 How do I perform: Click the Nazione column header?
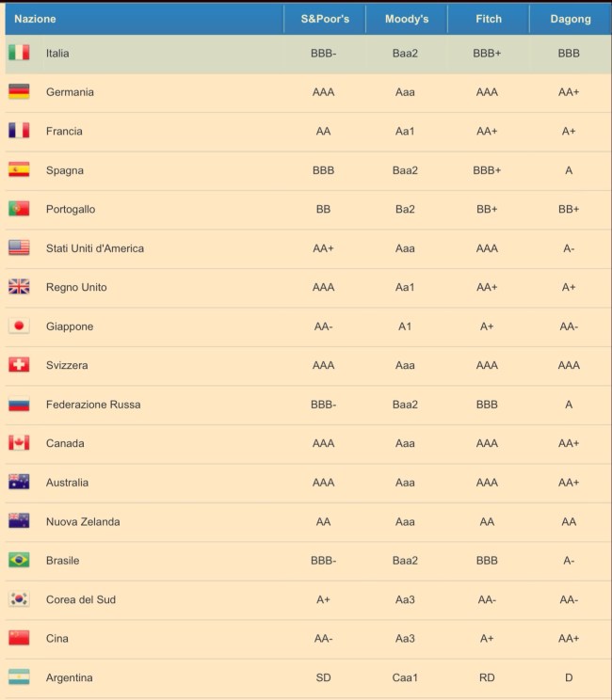tap(35, 19)
